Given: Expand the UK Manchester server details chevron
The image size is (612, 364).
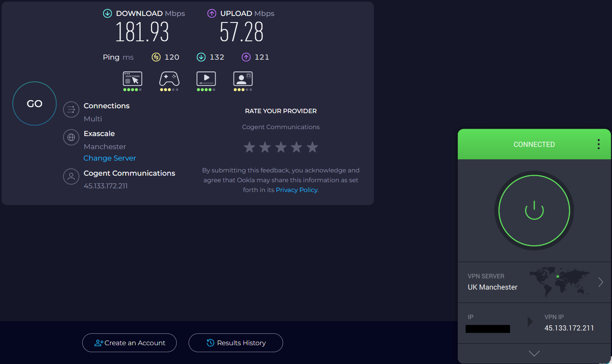Looking at the screenshot, I should (601, 282).
